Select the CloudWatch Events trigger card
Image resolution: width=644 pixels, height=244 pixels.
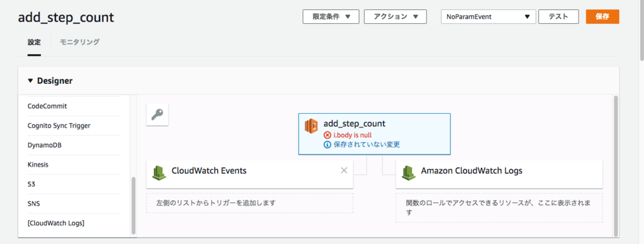click(x=250, y=175)
